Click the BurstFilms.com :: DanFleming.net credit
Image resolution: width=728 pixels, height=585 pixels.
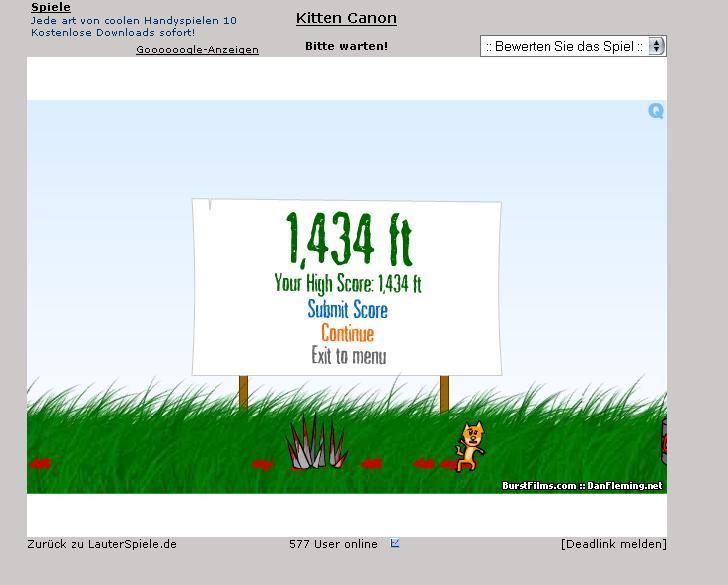pos(582,486)
